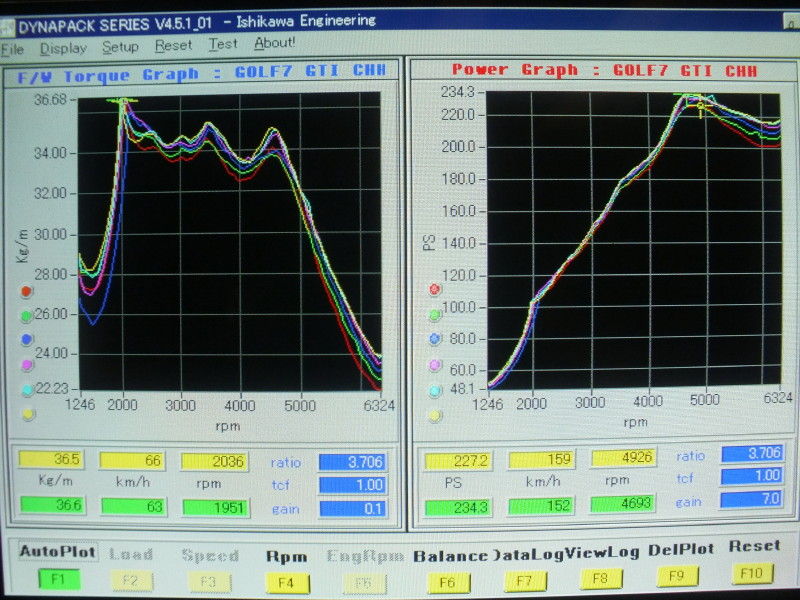Toggle blue trace in torque graph legend
800x600 pixels.
27,339
